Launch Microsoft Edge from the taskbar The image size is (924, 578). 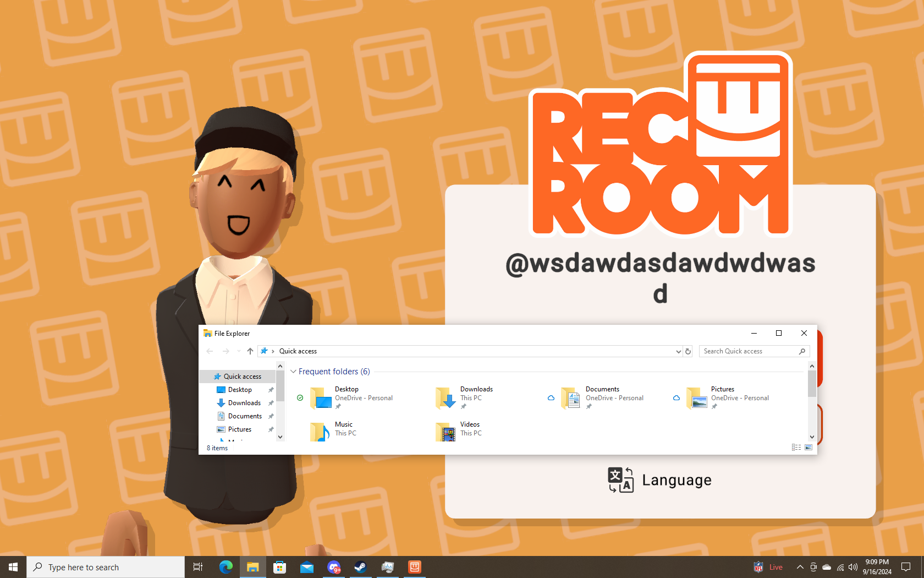point(226,567)
